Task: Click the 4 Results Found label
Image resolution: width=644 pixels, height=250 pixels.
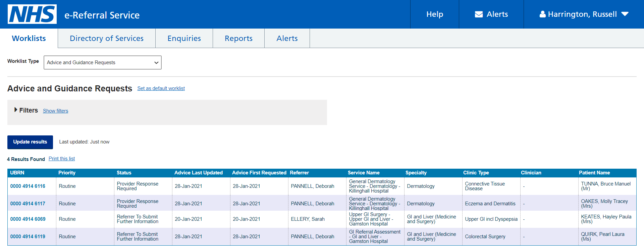Action: click(26, 159)
